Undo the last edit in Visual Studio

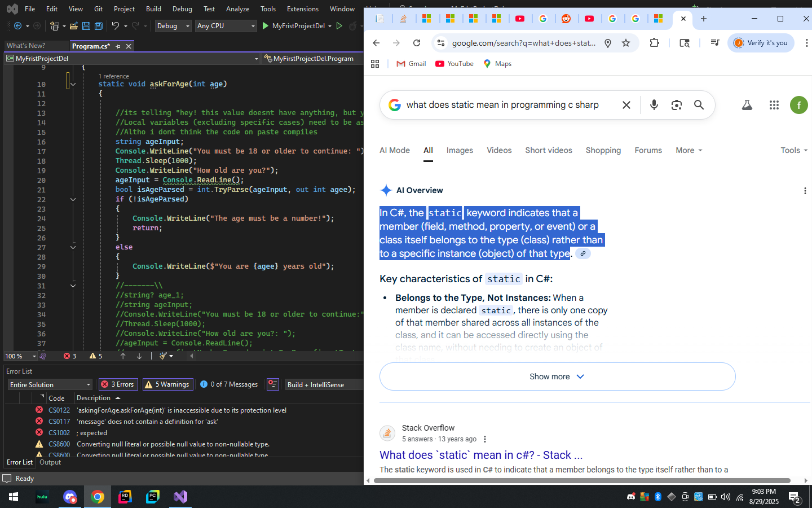pos(116,26)
